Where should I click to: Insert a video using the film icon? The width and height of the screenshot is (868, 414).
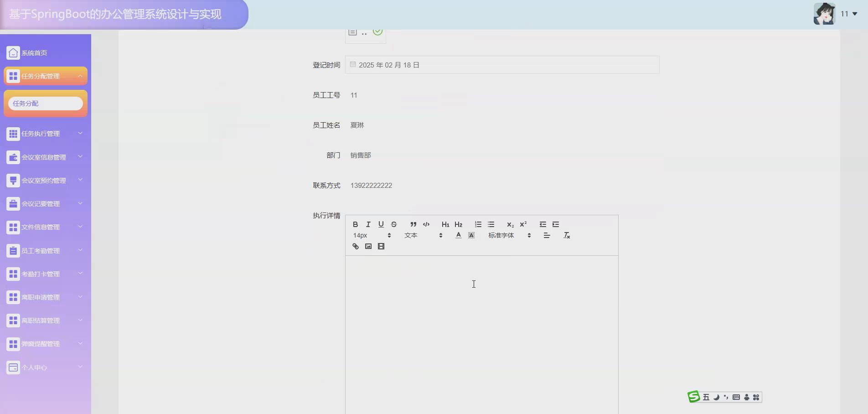coord(381,246)
